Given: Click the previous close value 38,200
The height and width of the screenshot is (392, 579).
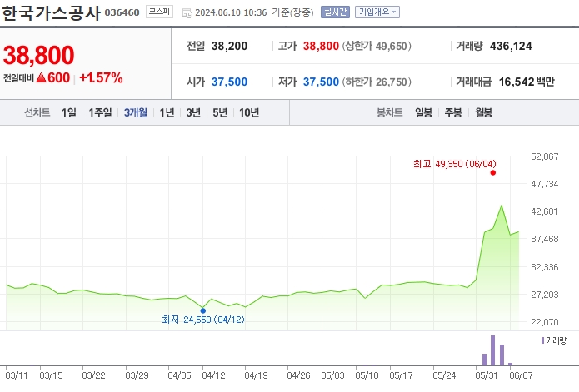Looking at the screenshot, I should 229,46.
